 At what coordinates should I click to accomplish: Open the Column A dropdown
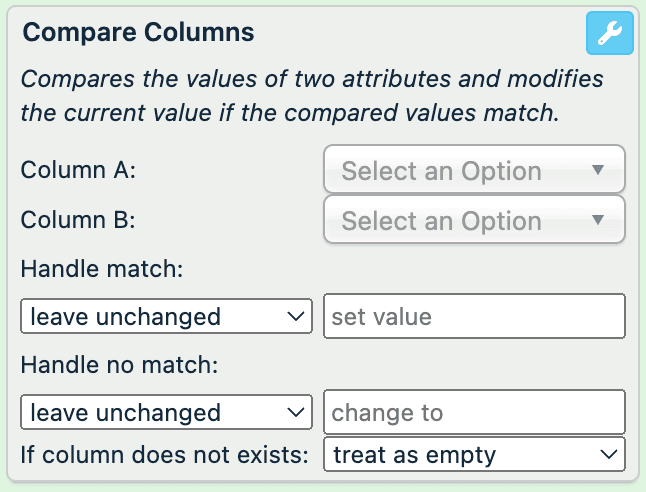tap(460, 170)
